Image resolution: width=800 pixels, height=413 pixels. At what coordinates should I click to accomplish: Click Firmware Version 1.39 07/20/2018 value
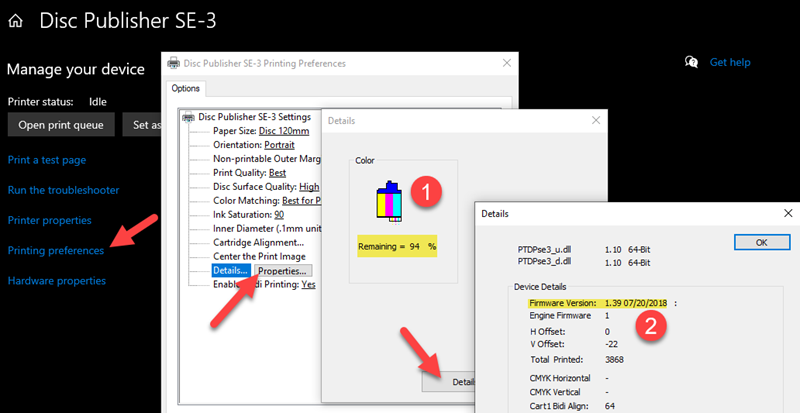636,303
